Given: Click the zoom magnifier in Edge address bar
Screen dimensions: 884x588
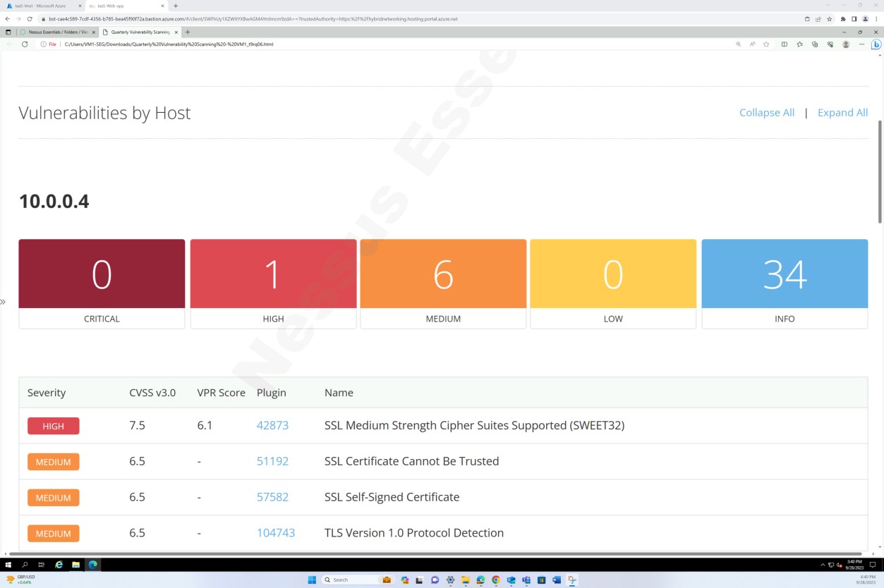Looking at the screenshot, I should point(739,44).
